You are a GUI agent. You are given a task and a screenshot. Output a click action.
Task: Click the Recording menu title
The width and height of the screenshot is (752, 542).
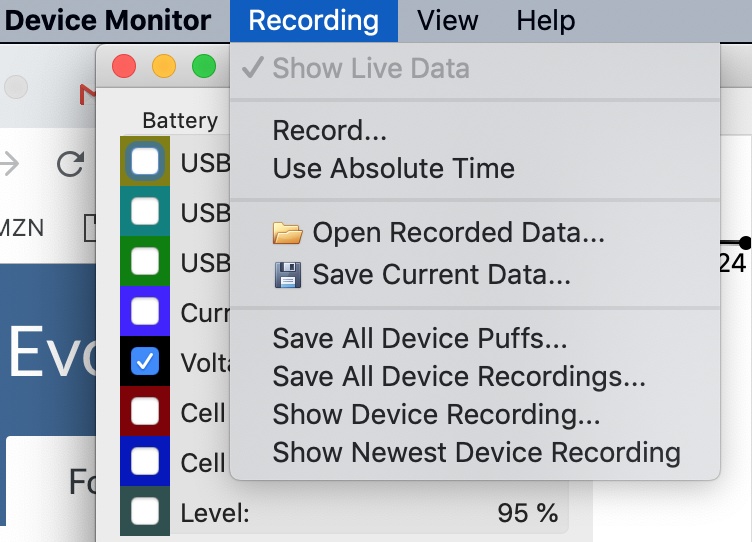pos(313,20)
